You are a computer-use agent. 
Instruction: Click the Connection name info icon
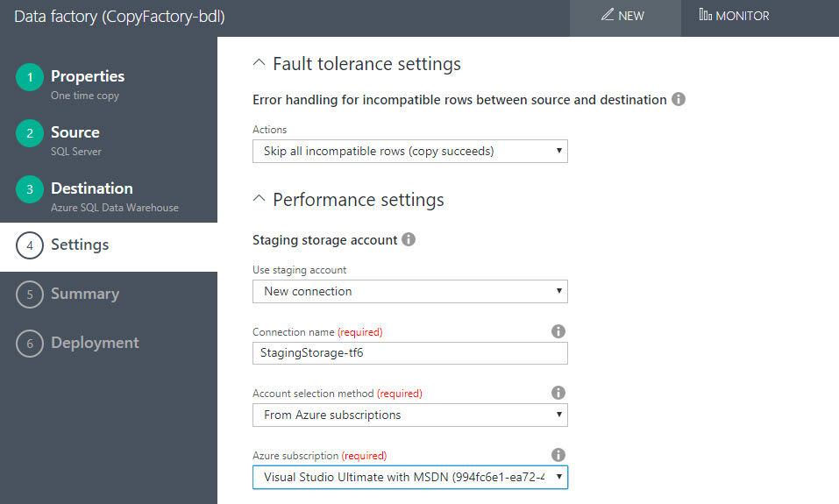558,331
